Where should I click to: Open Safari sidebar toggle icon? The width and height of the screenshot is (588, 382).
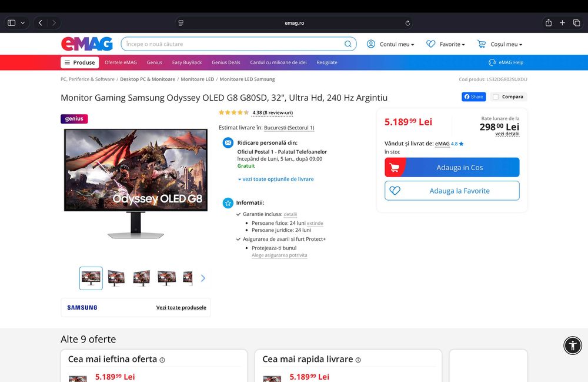tap(12, 23)
